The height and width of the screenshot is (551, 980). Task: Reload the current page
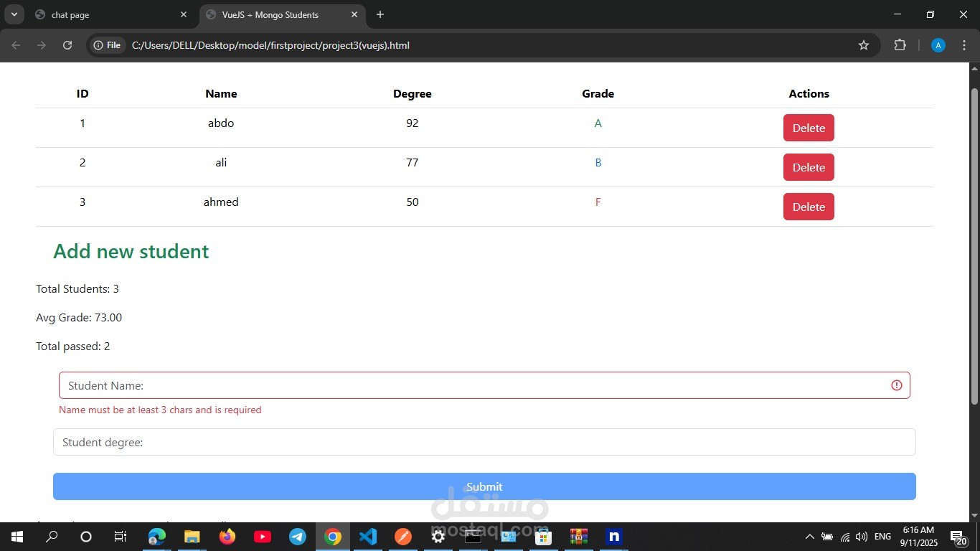tap(67, 45)
